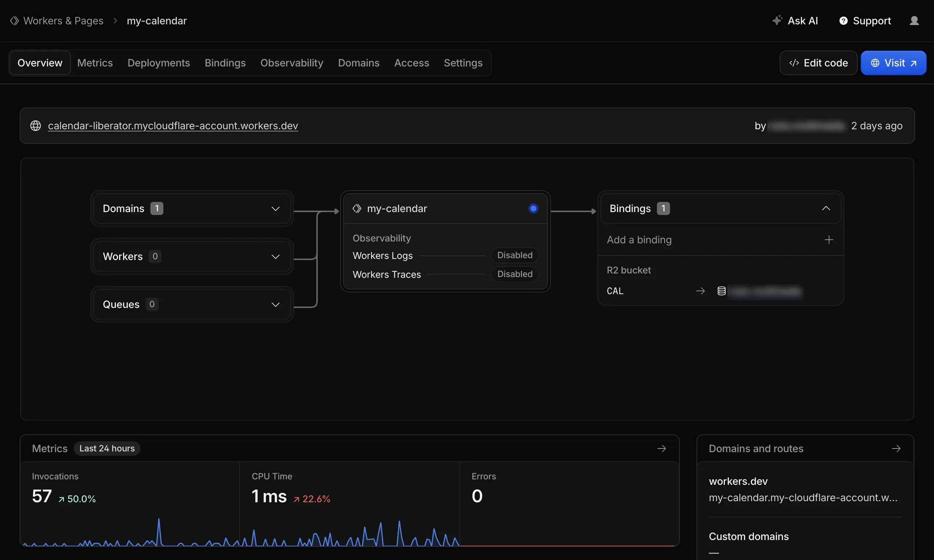Switch to the Metrics tab

point(95,62)
